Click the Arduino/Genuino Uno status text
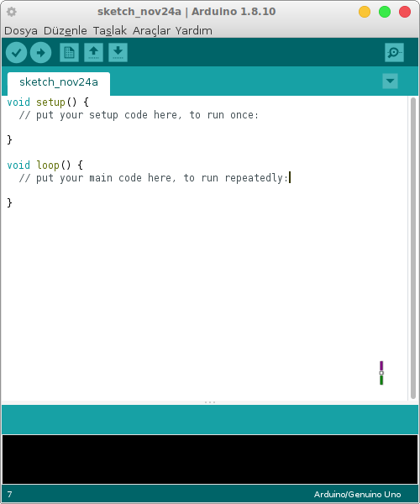The width and height of the screenshot is (420, 504). (x=357, y=495)
